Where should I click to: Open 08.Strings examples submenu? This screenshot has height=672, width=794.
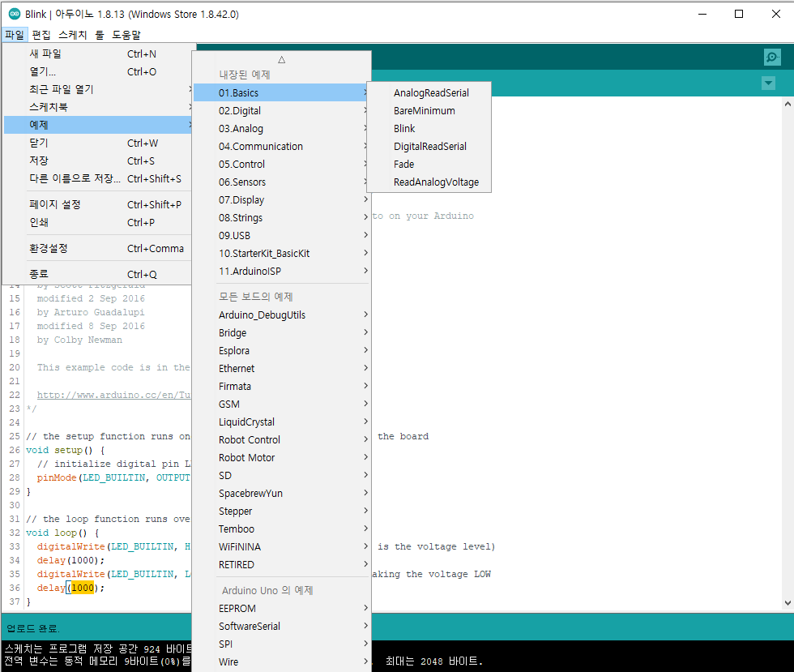click(282, 217)
